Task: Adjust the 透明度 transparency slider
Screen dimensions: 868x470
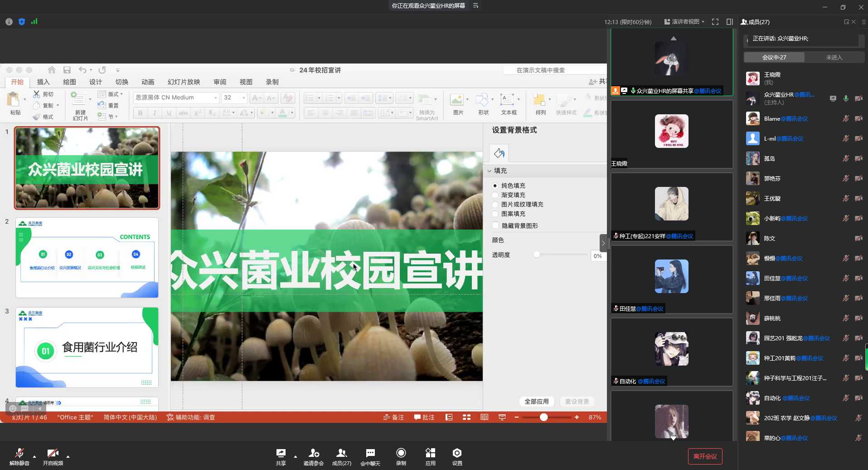Action: [537, 255]
